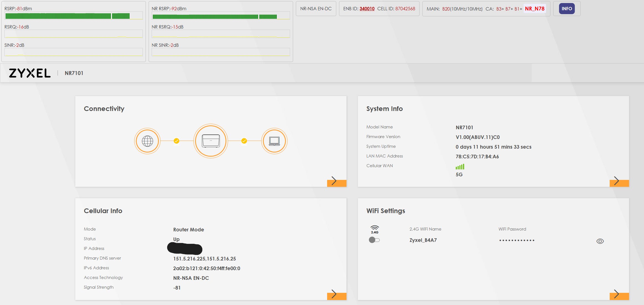This screenshot has width=644, height=305.
Task: Click the 2.4G WiFi signal icon
Action: [x=374, y=229]
